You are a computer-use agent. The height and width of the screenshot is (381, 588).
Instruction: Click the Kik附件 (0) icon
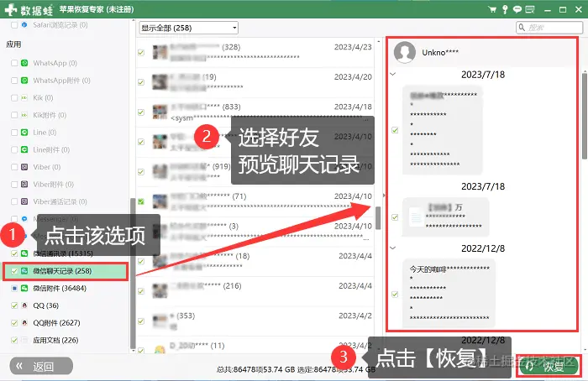(x=24, y=115)
